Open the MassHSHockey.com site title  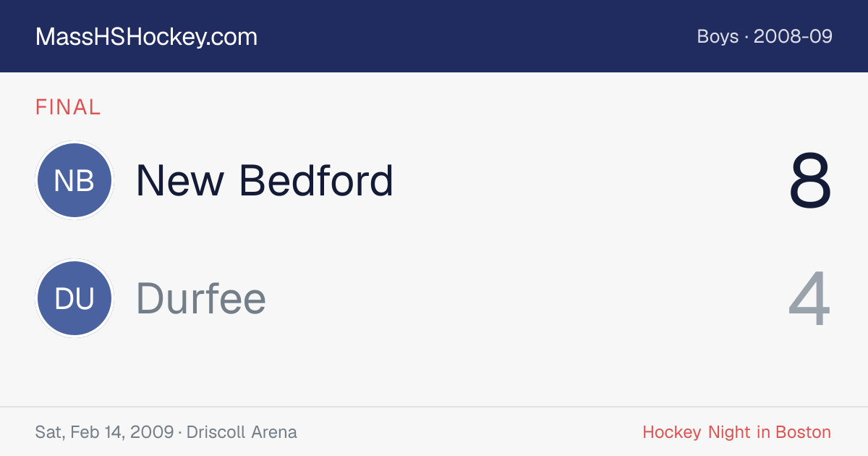146,36
